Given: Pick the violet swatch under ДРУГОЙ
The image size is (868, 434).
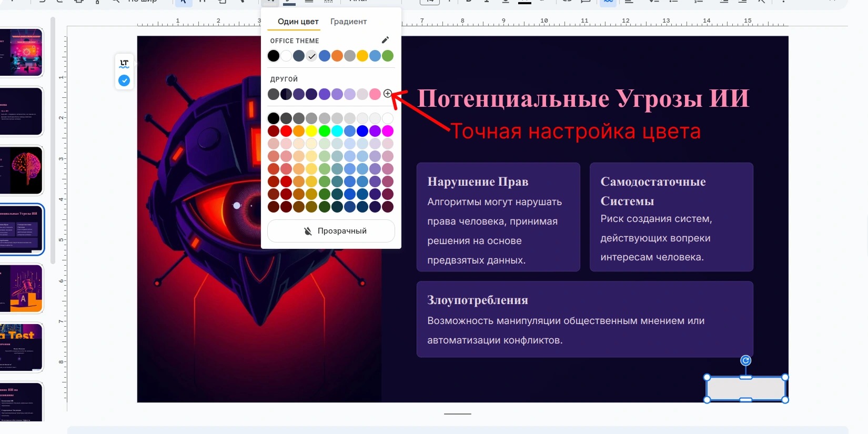Looking at the screenshot, I should pos(325,94).
